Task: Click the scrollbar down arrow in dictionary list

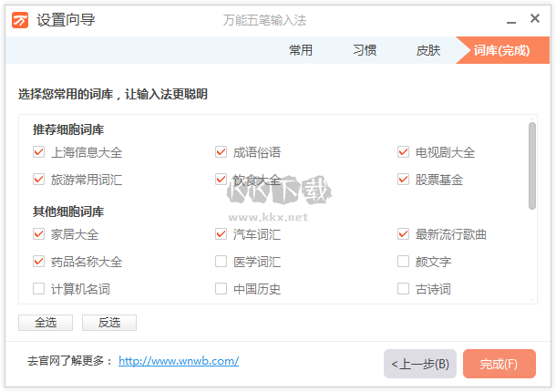Action: click(x=532, y=300)
